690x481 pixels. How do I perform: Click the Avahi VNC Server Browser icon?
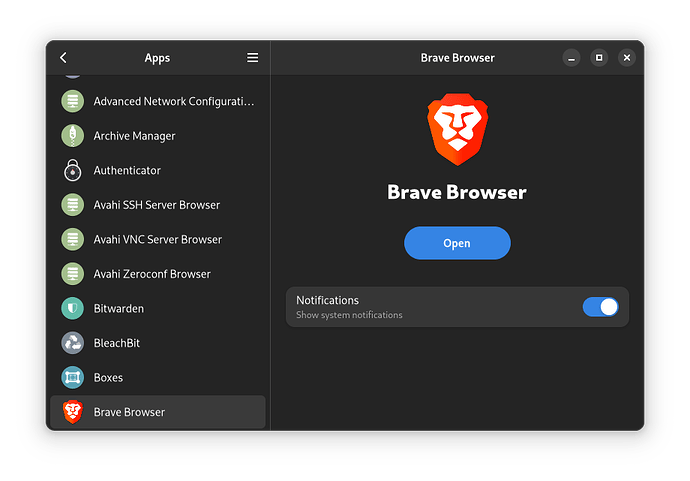tap(73, 239)
